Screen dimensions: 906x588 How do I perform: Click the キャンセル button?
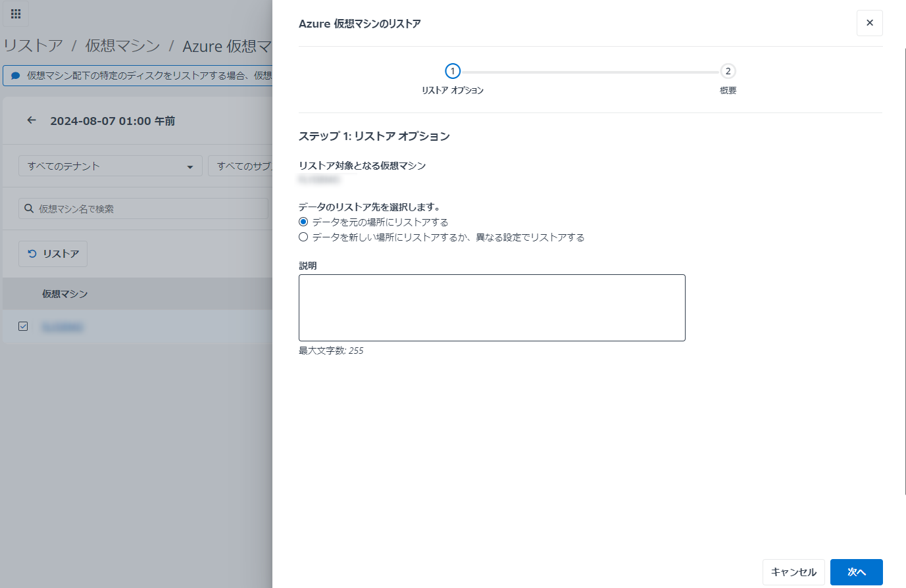pos(793,572)
